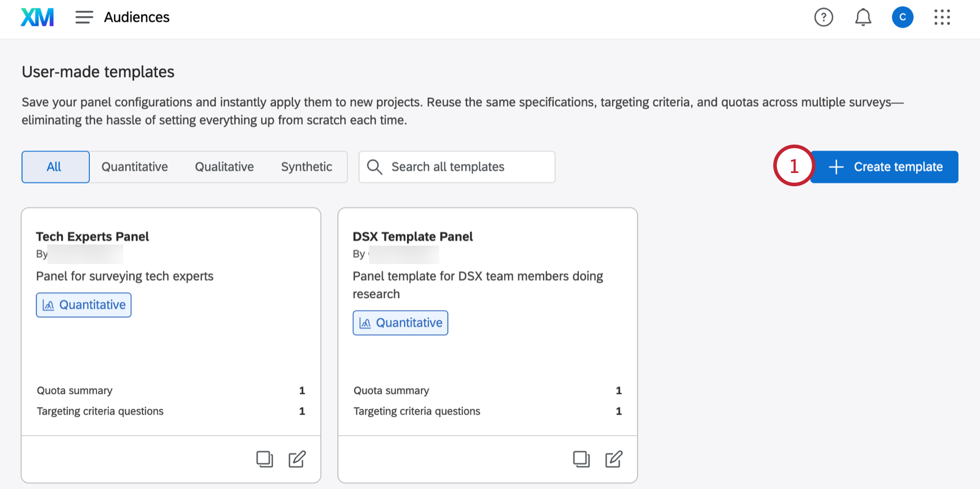980x489 pixels.
Task: Select the All filter tab
Action: tap(55, 167)
